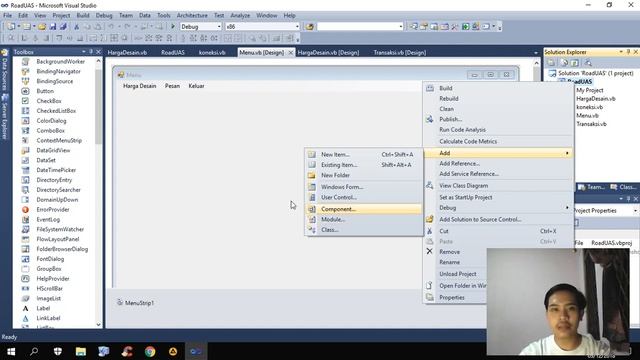
Task: Click the Save toolbar icon
Action: click(x=53, y=27)
